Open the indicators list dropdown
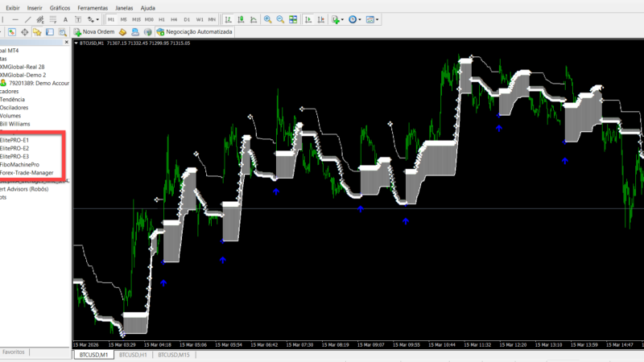 coord(337,19)
